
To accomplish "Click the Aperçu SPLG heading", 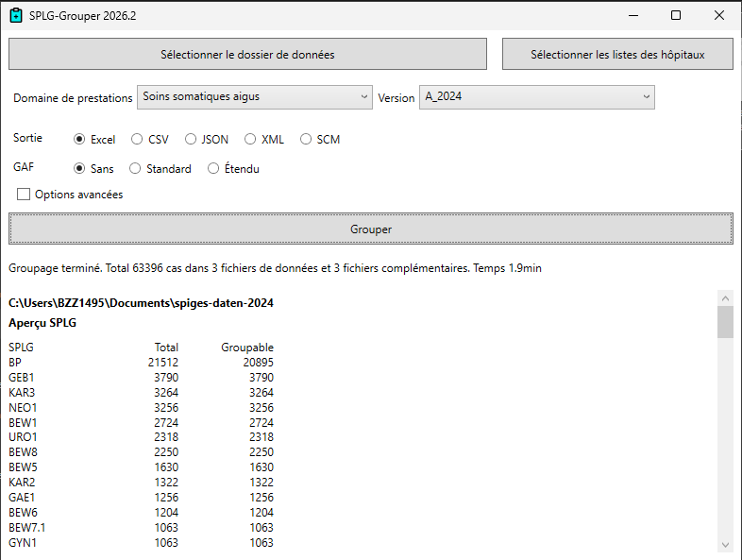I will pos(42,323).
